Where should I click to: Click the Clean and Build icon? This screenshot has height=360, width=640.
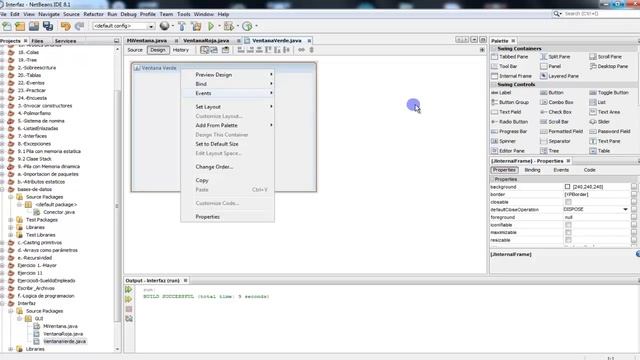tap(196, 26)
